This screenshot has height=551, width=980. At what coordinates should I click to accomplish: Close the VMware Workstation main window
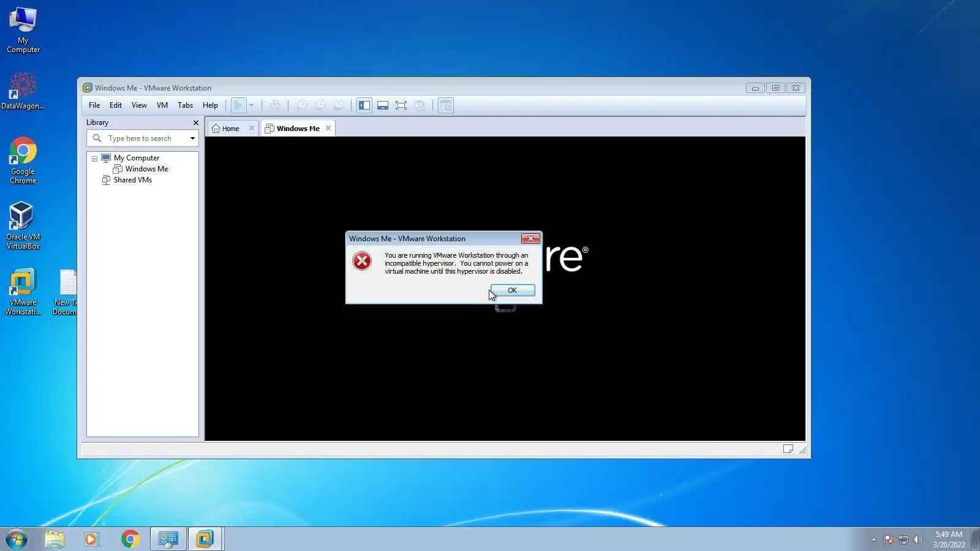(796, 88)
